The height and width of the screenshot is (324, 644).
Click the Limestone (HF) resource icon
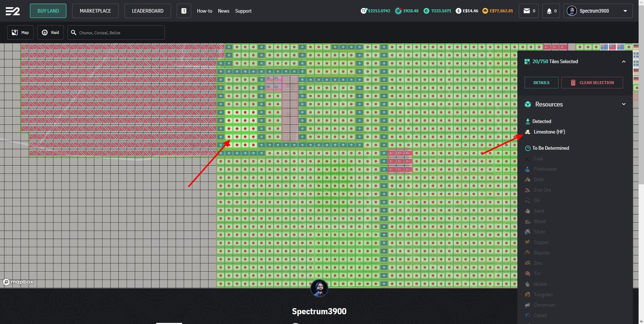point(527,132)
